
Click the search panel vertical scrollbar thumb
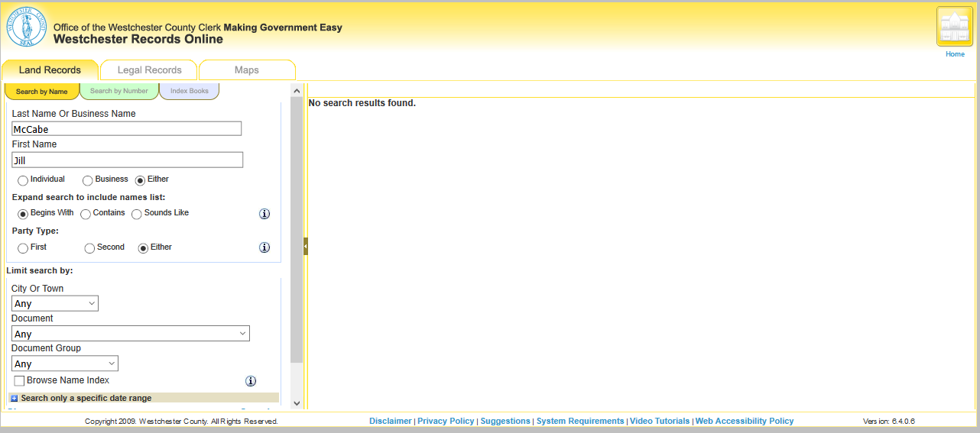297,229
